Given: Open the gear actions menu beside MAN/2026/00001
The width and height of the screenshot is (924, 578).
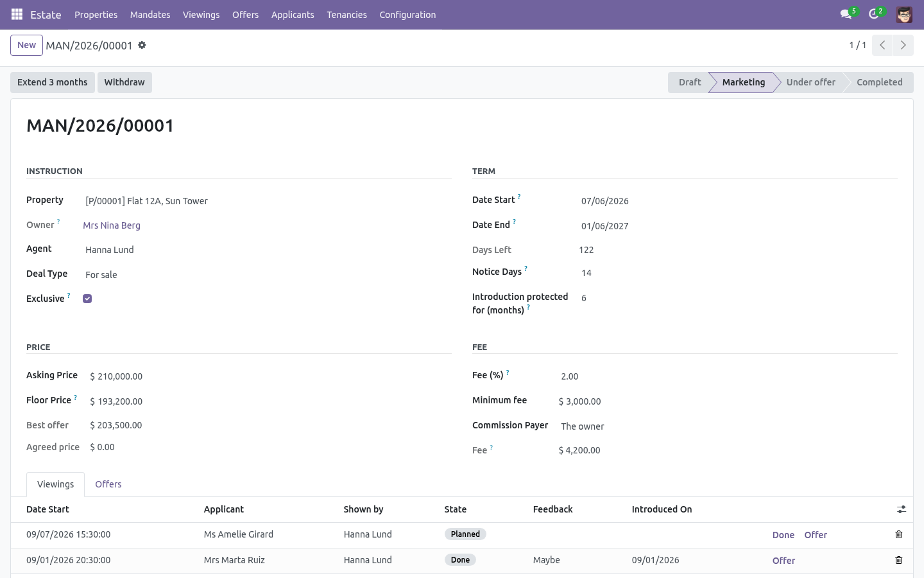Looking at the screenshot, I should 142,45.
